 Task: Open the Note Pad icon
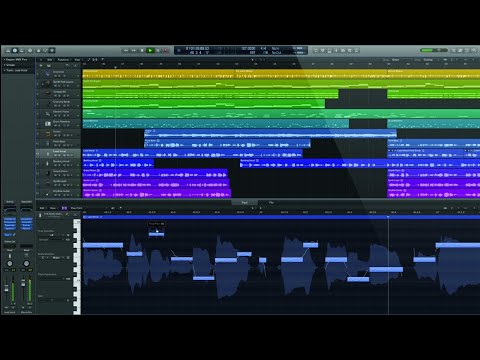pyautogui.click(x=460, y=50)
